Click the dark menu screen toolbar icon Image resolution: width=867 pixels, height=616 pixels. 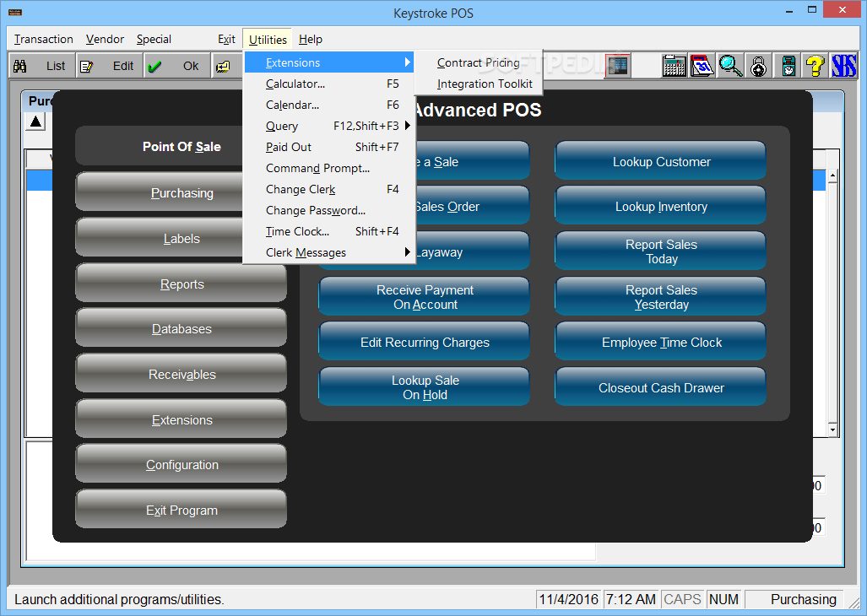618,66
